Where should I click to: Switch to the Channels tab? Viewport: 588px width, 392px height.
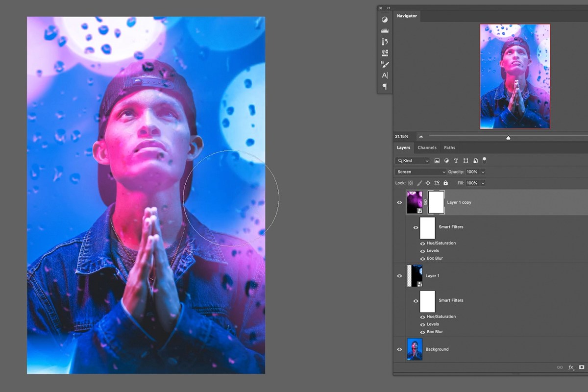[427, 147]
